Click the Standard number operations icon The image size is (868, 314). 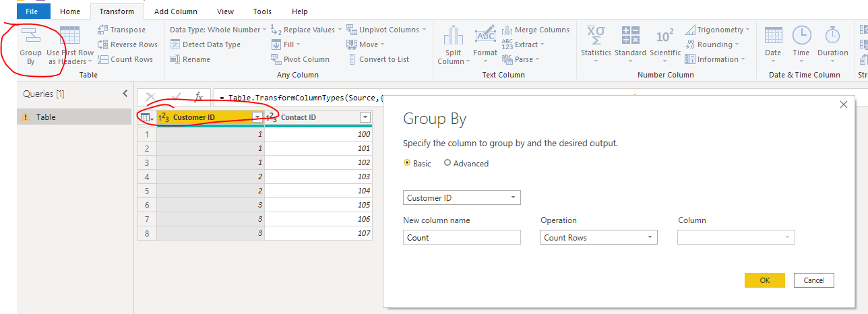[630, 35]
